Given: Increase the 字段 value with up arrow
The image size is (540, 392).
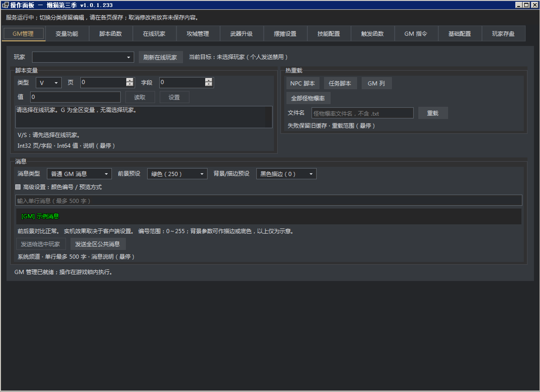Looking at the screenshot, I should pos(209,80).
